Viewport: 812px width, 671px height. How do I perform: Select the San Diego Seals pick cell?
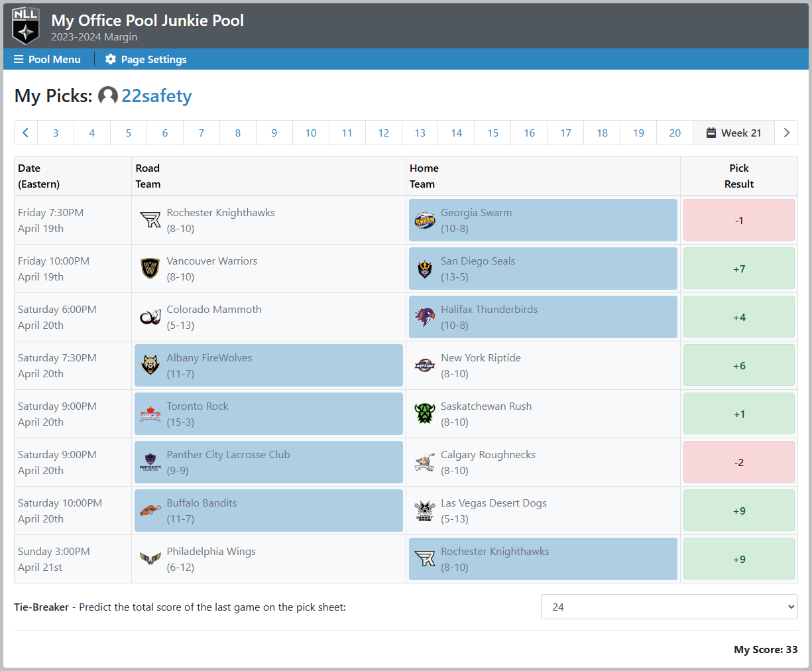[543, 269]
